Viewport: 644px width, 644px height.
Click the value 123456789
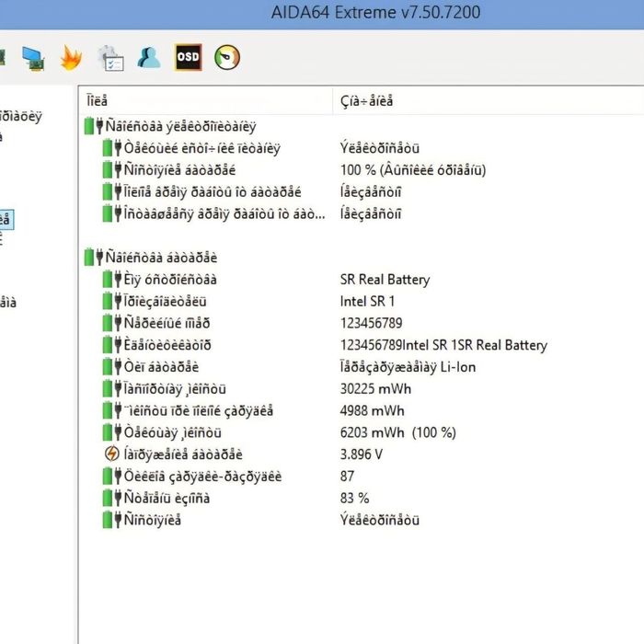[x=371, y=323]
